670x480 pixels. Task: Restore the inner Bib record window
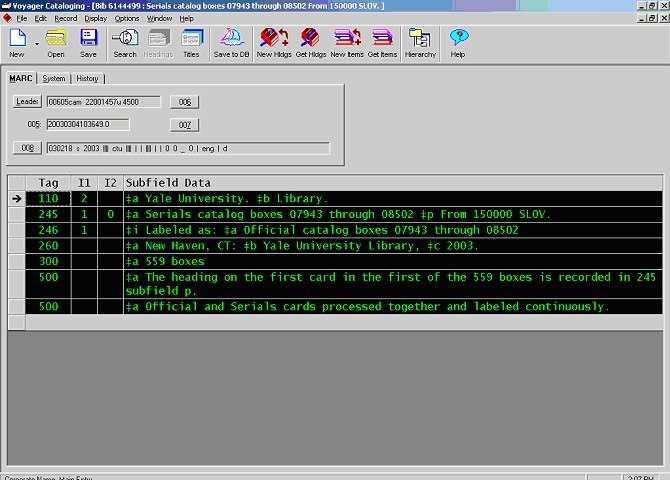coord(652,18)
